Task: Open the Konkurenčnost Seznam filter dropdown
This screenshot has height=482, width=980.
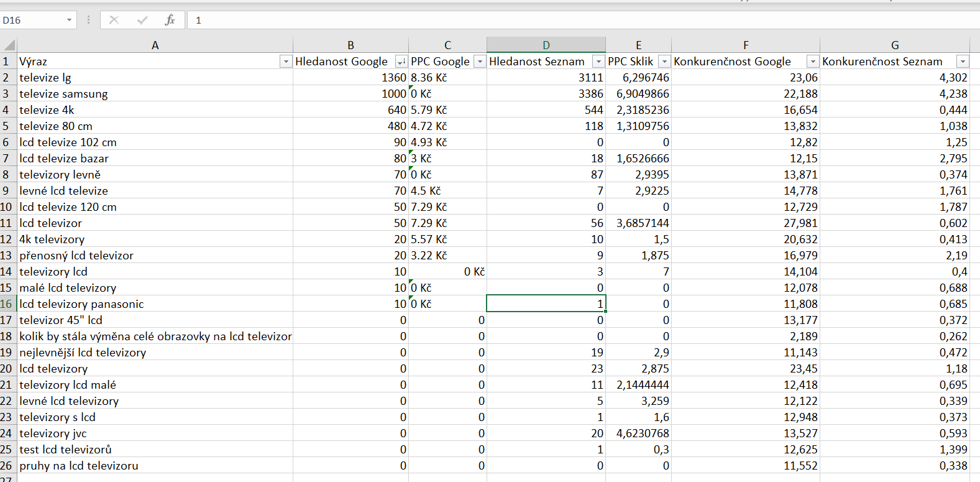Action: click(963, 62)
